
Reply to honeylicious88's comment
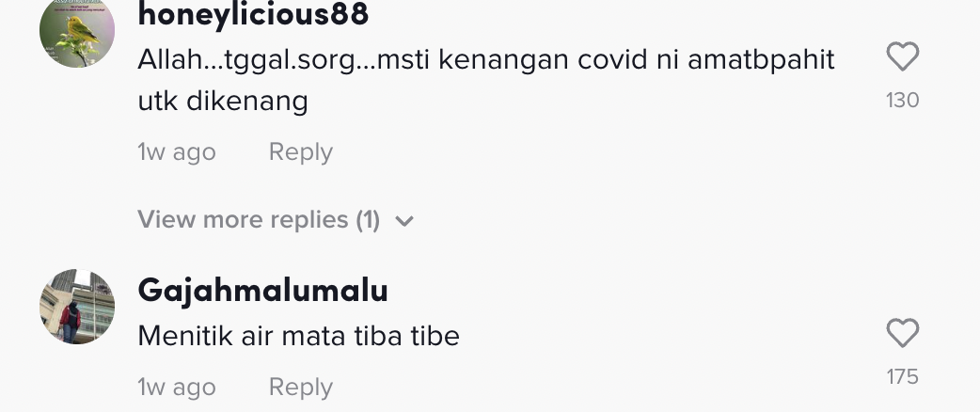pyautogui.click(x=300, y=152)
